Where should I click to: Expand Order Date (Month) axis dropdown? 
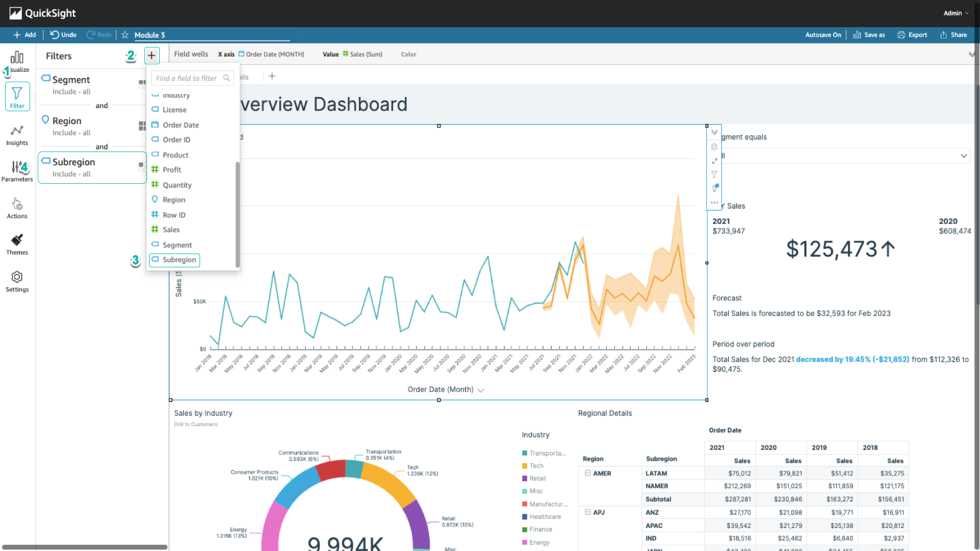(x=480, y=390)
